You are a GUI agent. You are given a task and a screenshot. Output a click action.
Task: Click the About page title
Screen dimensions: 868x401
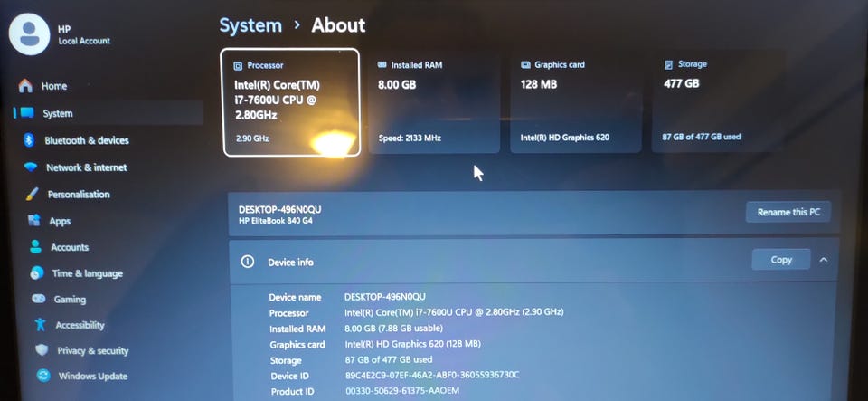[x=338, y=25]
